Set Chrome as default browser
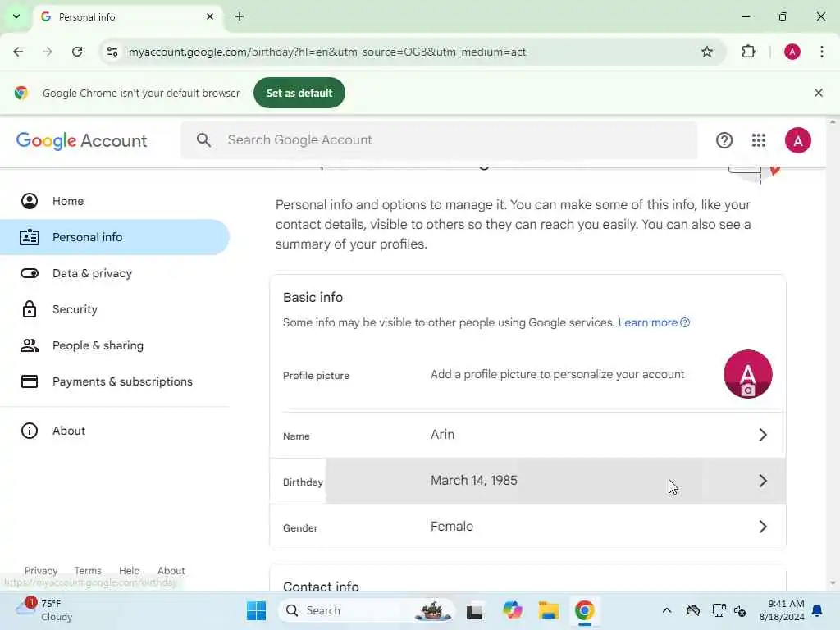The width and height of the screenshot is (840, 630). coord(299,93)
